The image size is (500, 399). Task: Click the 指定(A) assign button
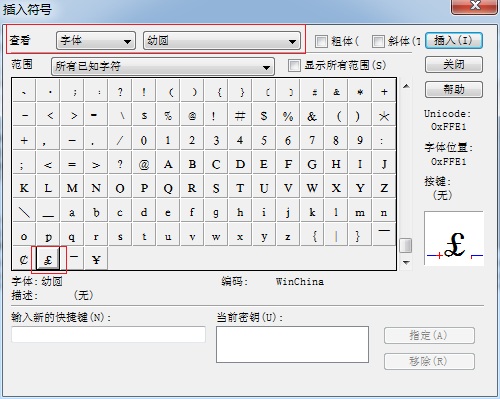tap(429, 336)
